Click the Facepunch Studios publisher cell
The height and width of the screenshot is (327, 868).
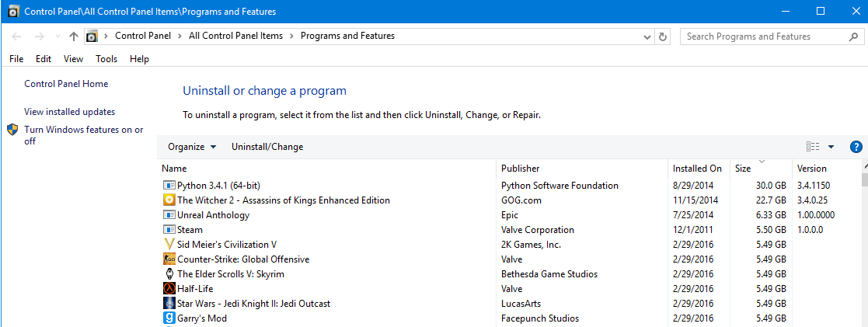tap(540, 318)
